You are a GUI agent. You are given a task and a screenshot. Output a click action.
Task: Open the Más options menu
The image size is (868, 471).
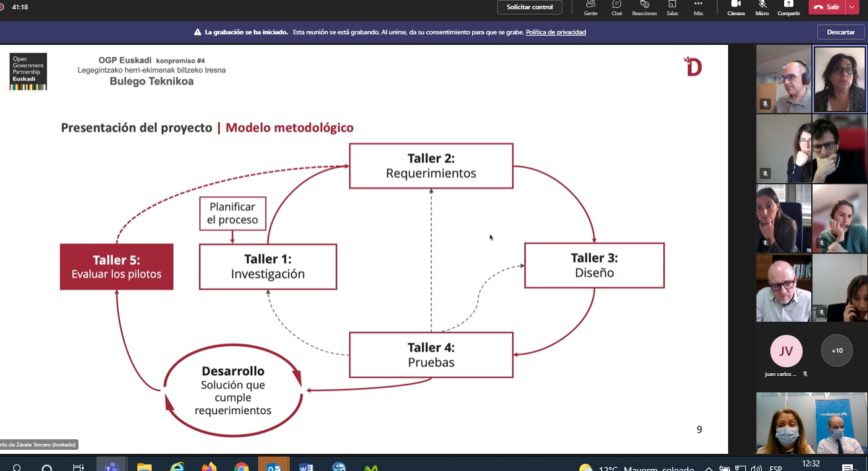point(698,7)
